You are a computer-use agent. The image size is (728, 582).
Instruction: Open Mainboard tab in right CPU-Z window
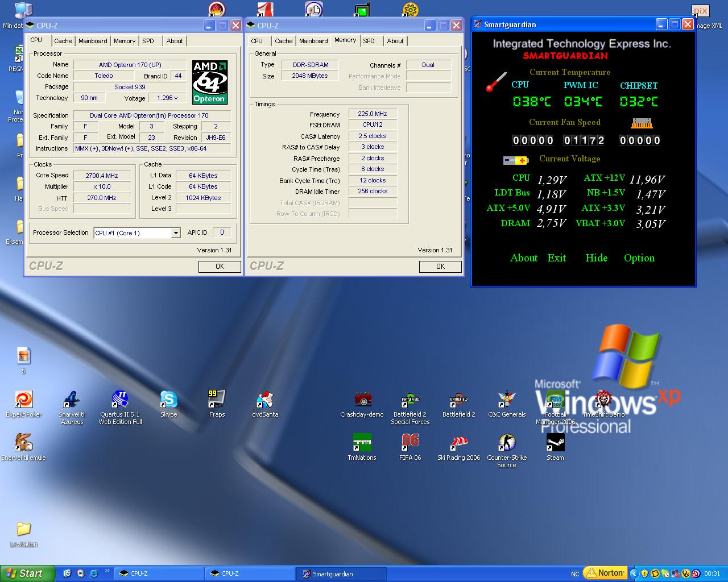click(313, 41)
